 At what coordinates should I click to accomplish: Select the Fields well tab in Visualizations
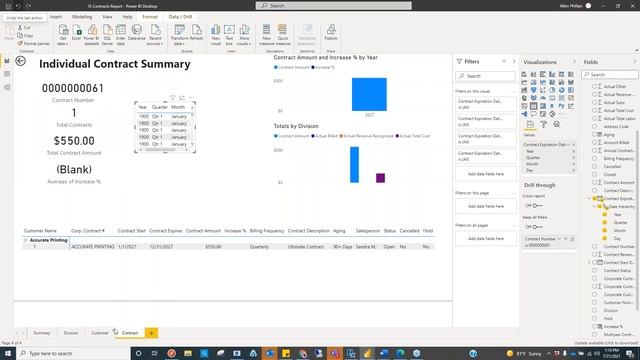point(530,124)
